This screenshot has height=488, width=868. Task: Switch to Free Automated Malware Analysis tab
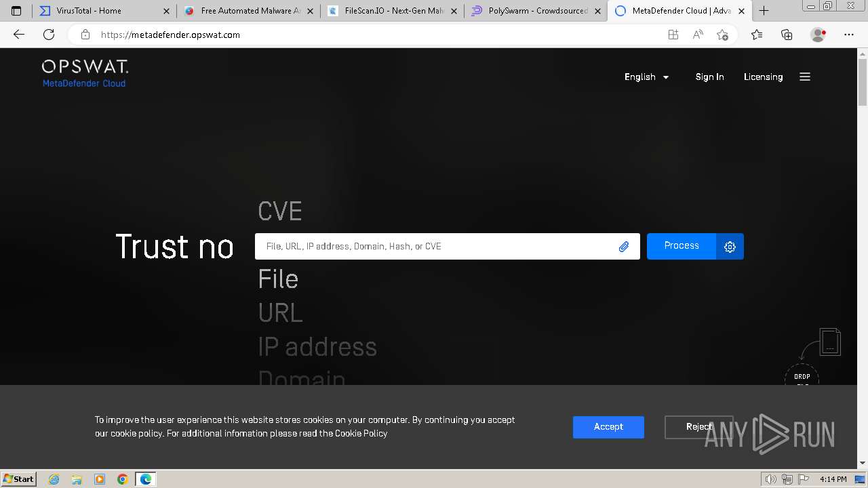coord(248,11)
